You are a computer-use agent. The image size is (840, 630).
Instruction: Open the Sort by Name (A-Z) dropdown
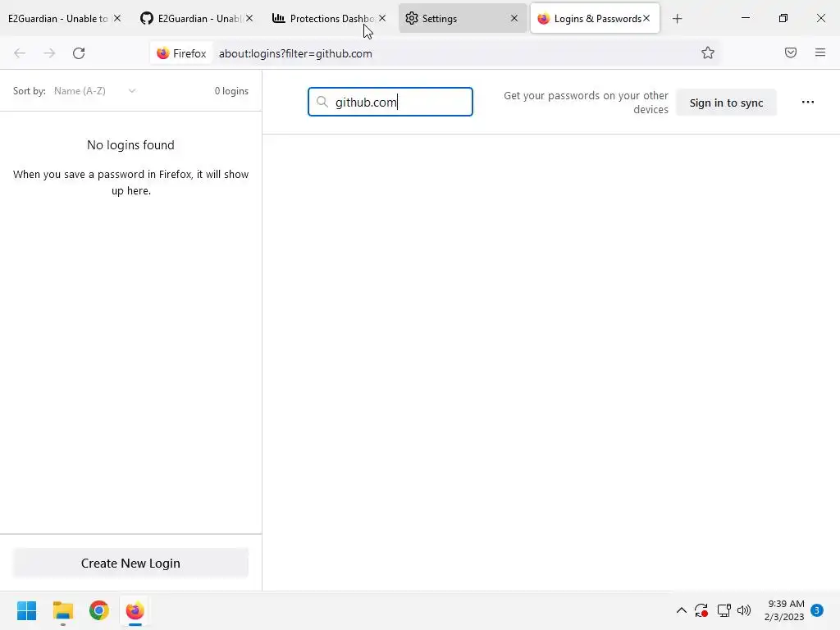[x=95, y=91]
